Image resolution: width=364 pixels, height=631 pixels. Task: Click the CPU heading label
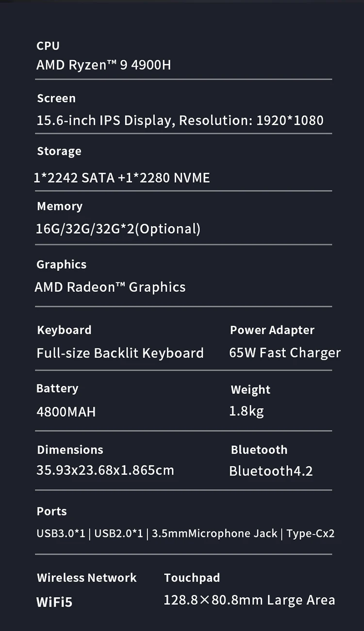(x=48, y=46)
